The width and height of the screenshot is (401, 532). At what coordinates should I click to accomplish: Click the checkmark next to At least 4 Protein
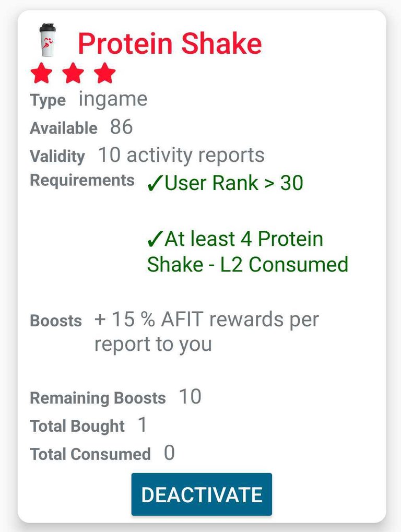coord(155,239)
